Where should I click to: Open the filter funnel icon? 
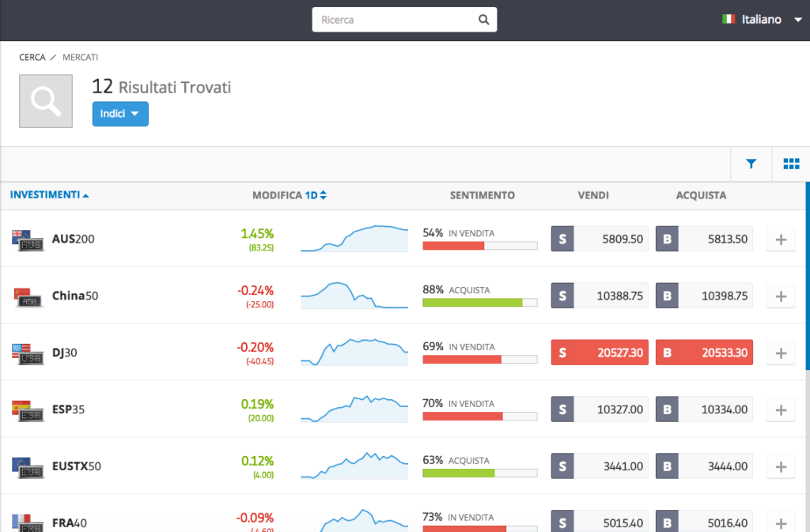coord(751,164)
